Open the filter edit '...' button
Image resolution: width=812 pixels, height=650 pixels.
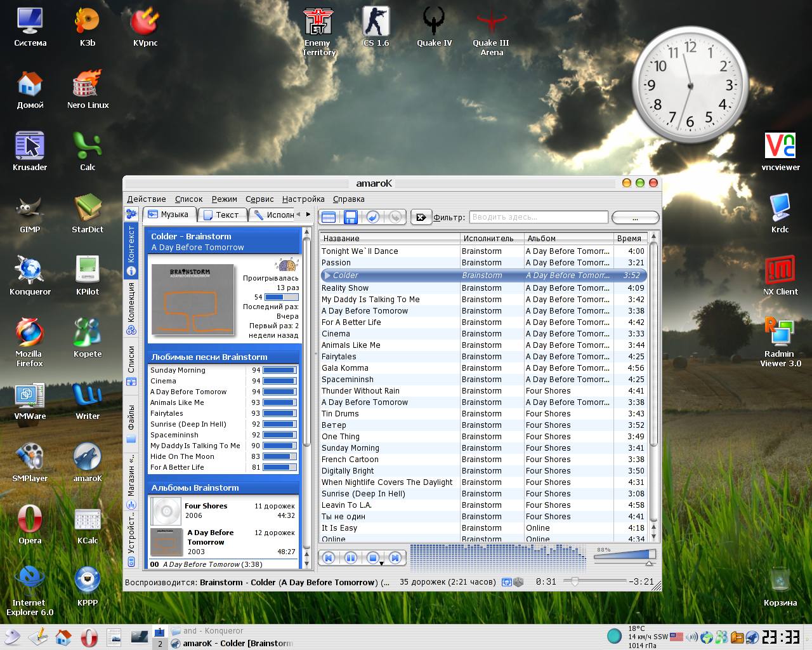[x=635, y=217]
